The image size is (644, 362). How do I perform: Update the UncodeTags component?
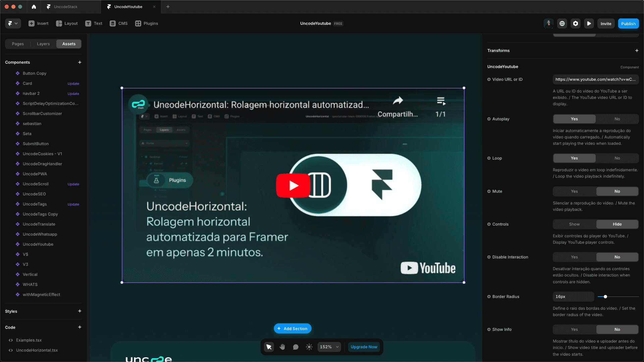point(73,204)
